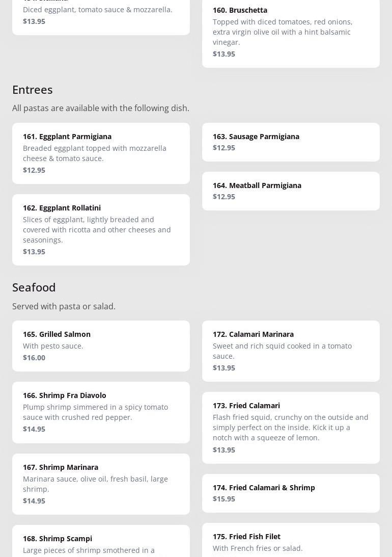Image resolution: width=392 pixels, height=557 pixels.
Task: Click the Seafood section heading
Action: 34,287
